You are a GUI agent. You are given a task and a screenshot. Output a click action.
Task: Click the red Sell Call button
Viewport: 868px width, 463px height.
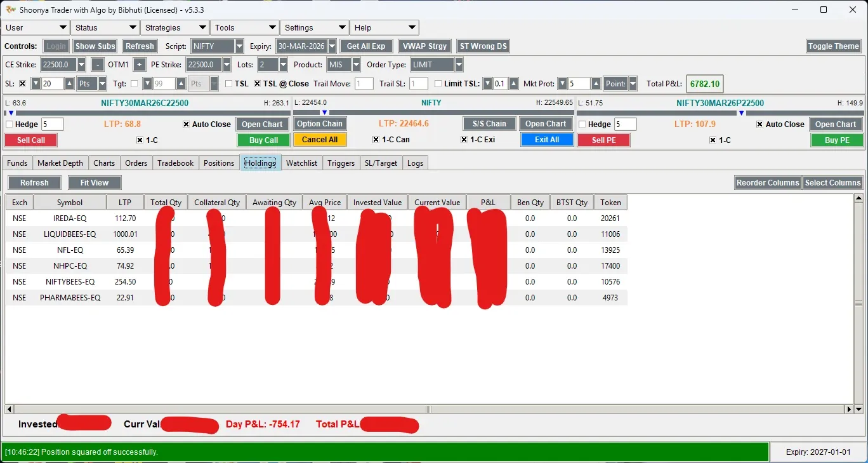tap(31, 140)
